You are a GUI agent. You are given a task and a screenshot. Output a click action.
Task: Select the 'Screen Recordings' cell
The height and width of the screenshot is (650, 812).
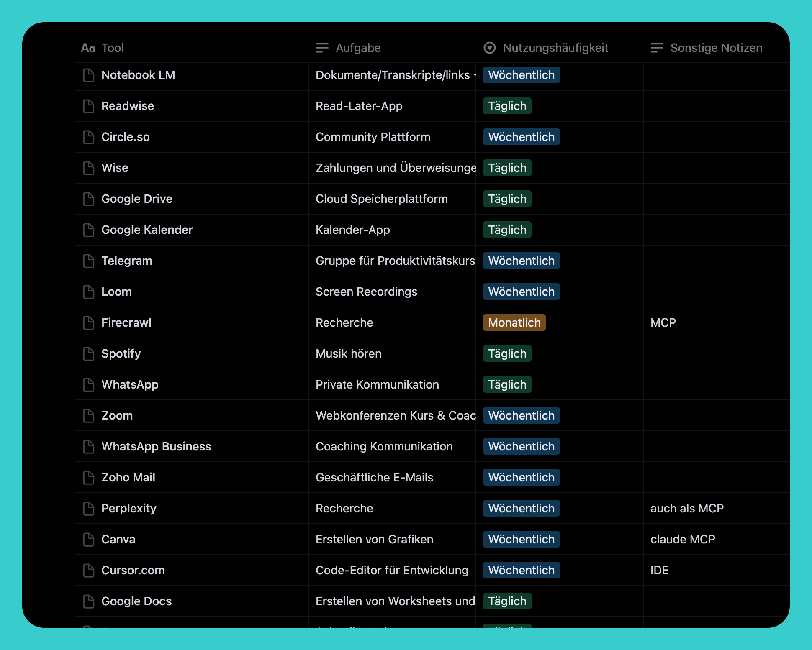[392, 292]
